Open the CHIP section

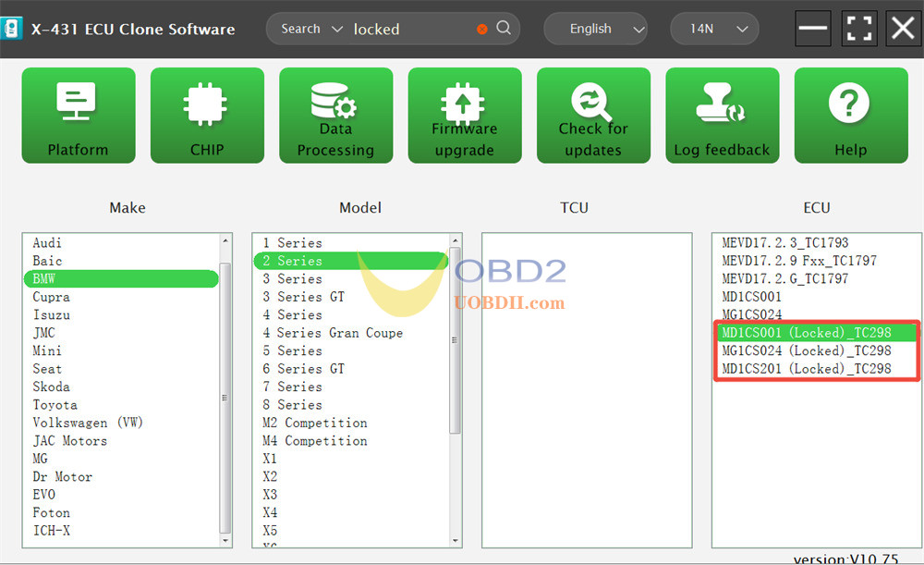click(207, 115)
